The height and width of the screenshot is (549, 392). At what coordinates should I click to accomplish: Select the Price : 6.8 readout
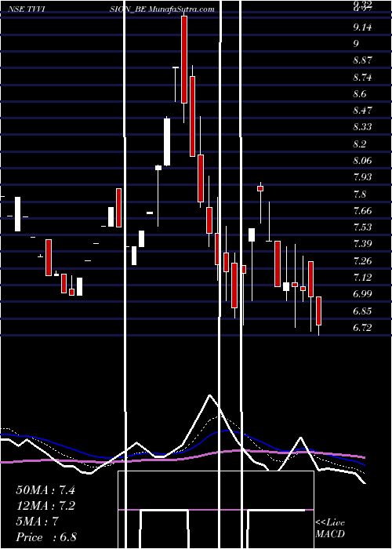click(46, 537)
